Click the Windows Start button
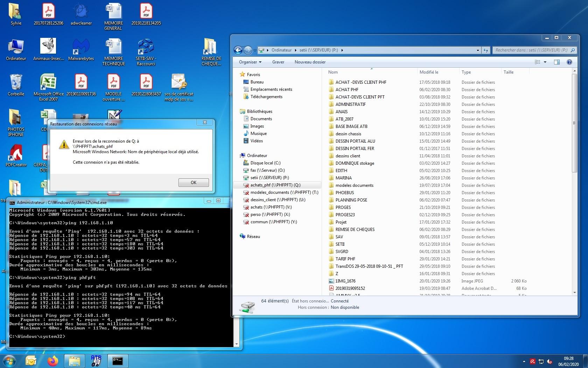This screenshot has height=368, width=588. [x=9, y=361]
